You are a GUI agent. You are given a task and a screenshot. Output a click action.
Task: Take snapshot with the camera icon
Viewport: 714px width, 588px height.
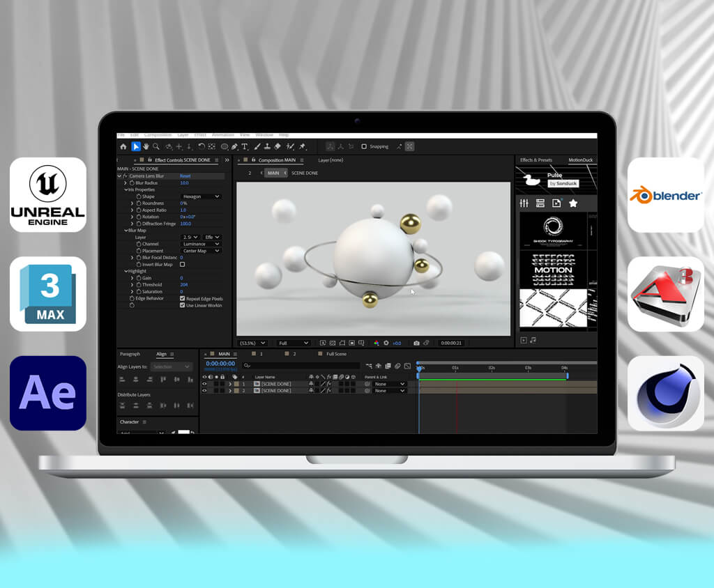[x=416, y=343]
